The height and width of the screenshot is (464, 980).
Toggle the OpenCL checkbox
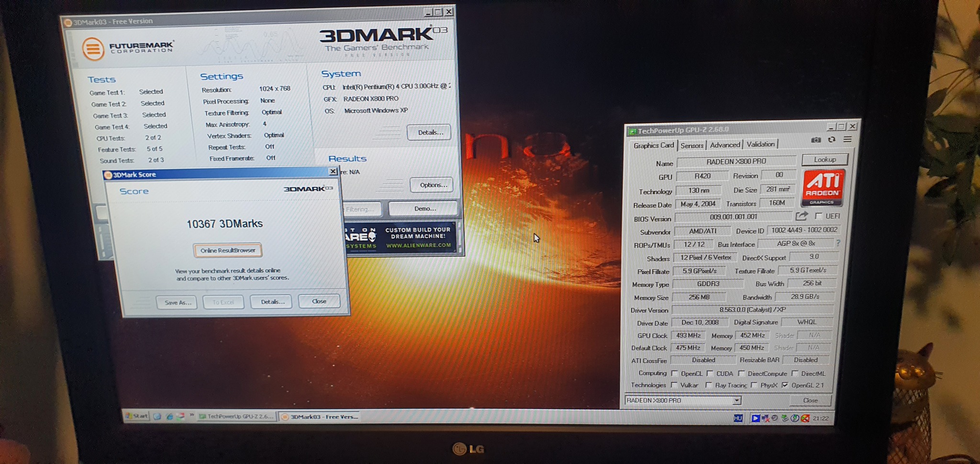coord(674,373)
